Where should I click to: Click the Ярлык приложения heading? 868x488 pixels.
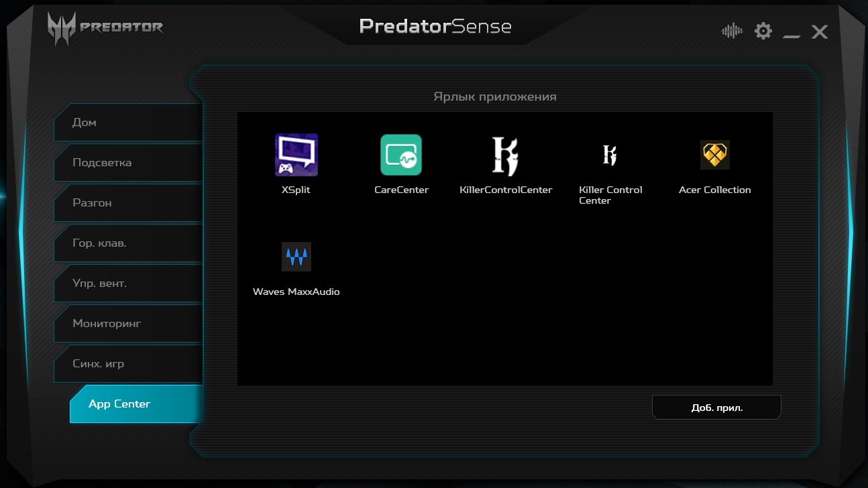point(495,97)
